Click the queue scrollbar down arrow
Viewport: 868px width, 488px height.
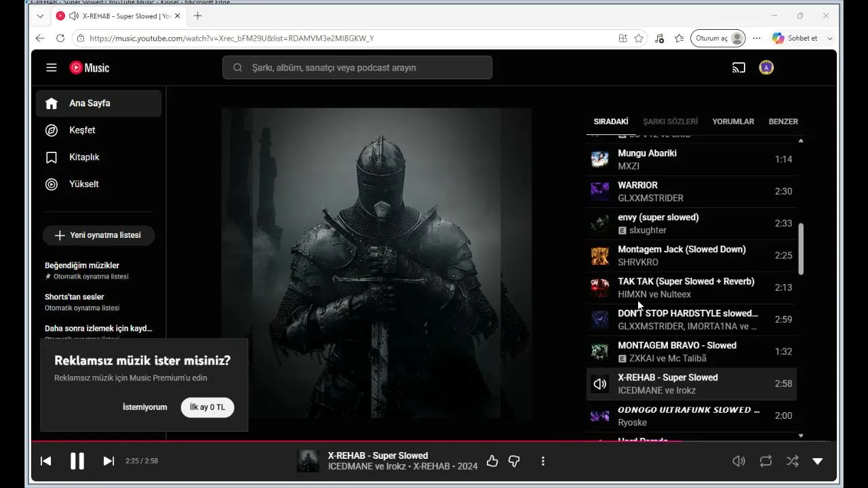pos(801,436)
